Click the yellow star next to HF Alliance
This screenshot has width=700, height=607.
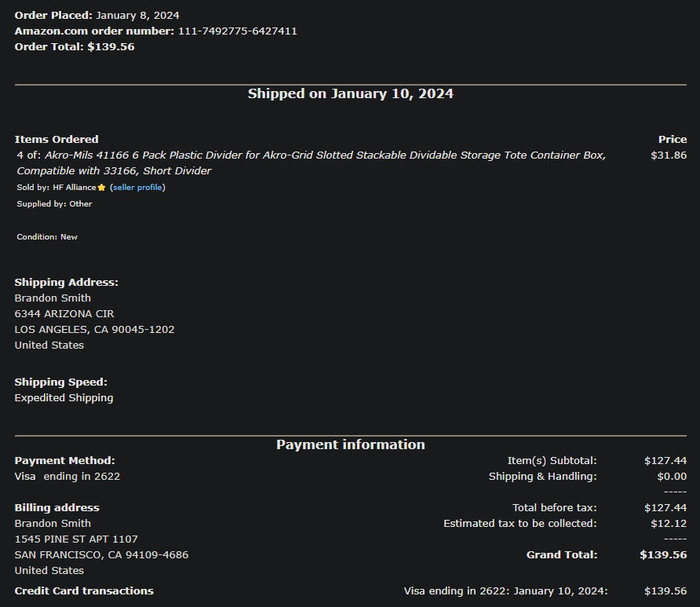tap(102, 188)
